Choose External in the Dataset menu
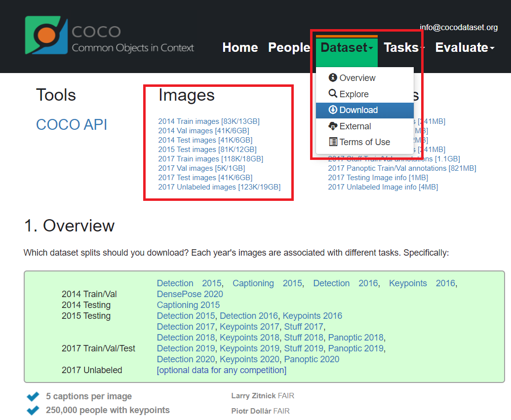 pos(365,126)
